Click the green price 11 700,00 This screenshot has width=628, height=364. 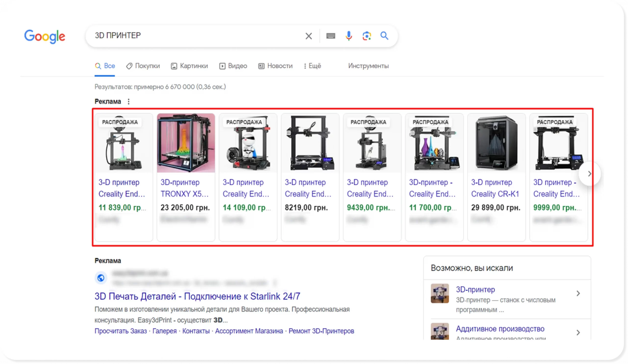click(x=433, y=208)
